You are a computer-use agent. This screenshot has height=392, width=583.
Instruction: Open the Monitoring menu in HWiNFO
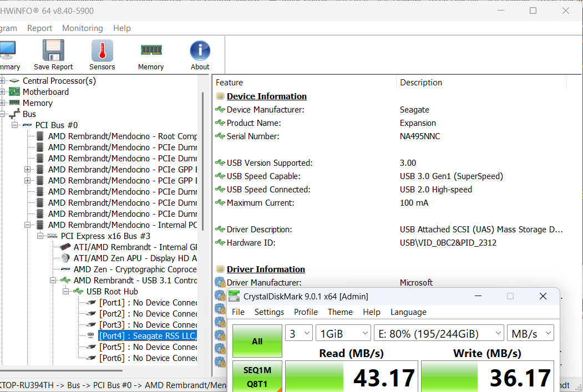[x=82, y=28]
